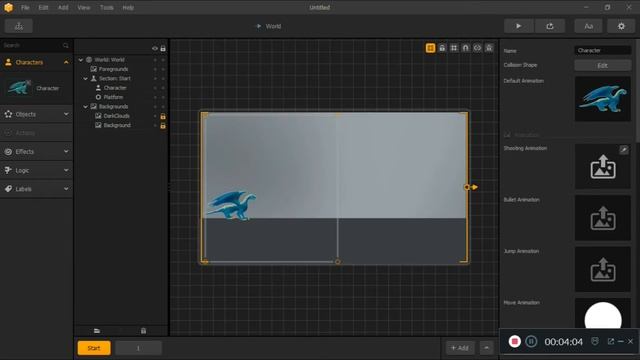Click the export/share icon button
Screen dimensions: 640x360
click(x=550, y=26)
